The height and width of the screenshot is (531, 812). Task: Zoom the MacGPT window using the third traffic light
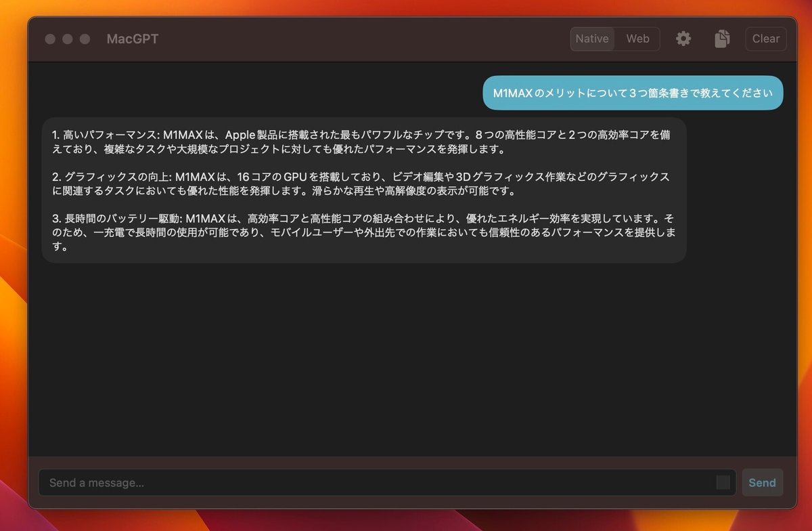pos(85,39)
